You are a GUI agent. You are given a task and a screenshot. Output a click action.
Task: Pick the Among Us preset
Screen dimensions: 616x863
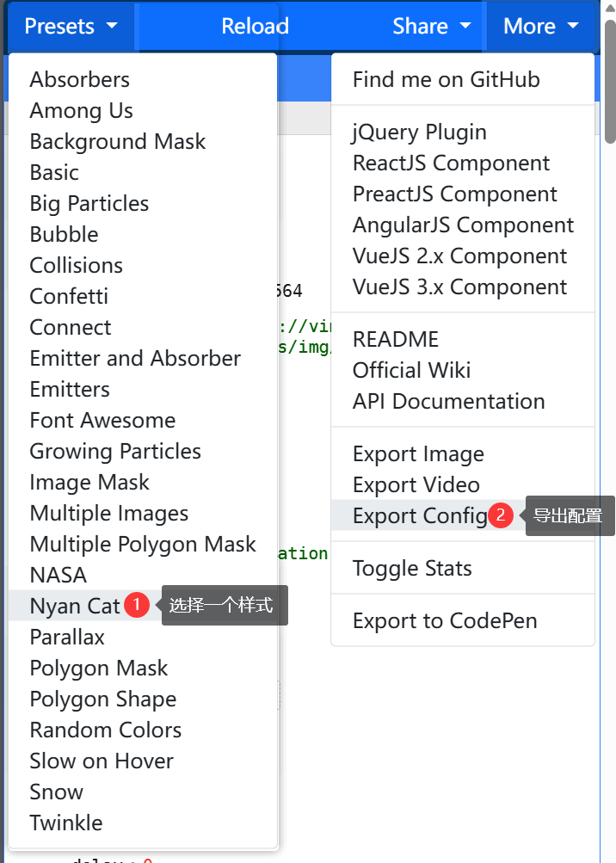[x=81, y=110]
